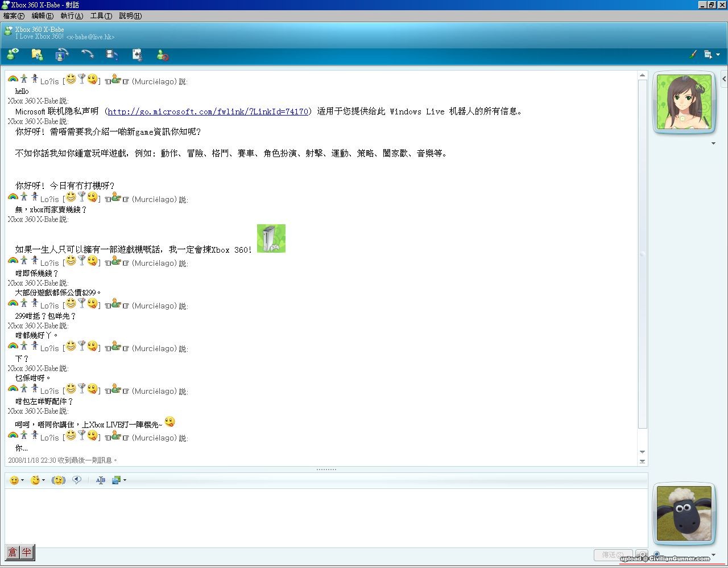The width and height of the screenshot is (728, 568).
Task: Block this contact using the toolbar icon
Action: click(163, 55)
